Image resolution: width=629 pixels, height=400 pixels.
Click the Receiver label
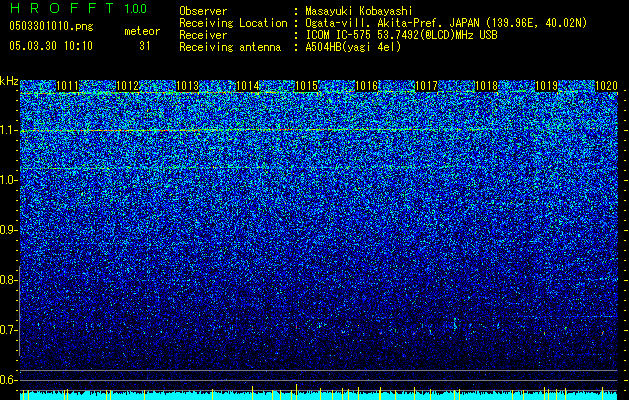tap(203, 35)
